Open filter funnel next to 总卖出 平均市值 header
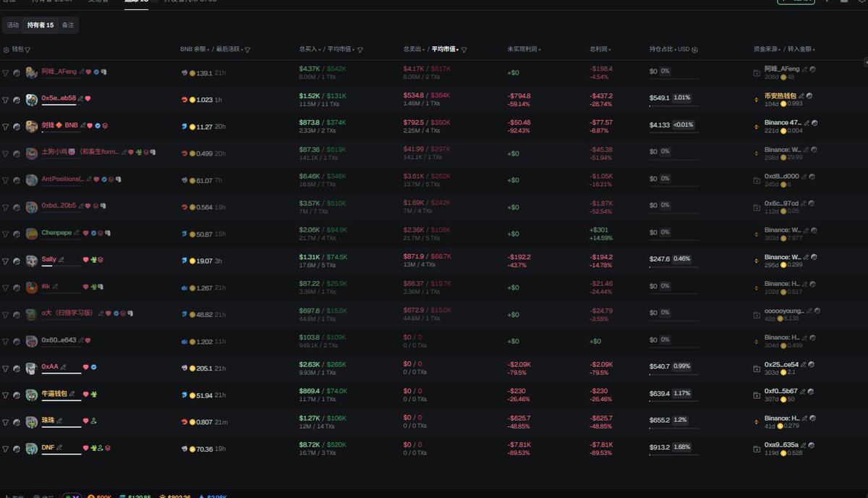This screenshot has height=498, width=868. pyautogui.click(x=464, y=50)
